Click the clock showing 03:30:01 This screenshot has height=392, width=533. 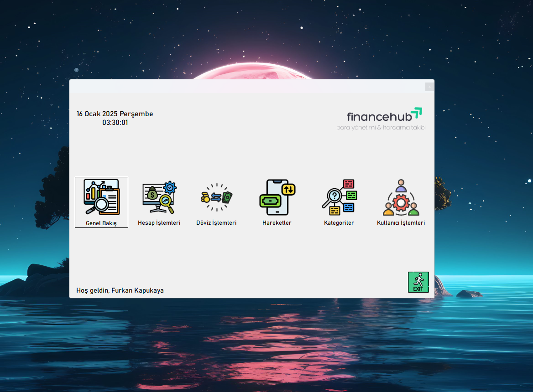click(x=115, y=123)
